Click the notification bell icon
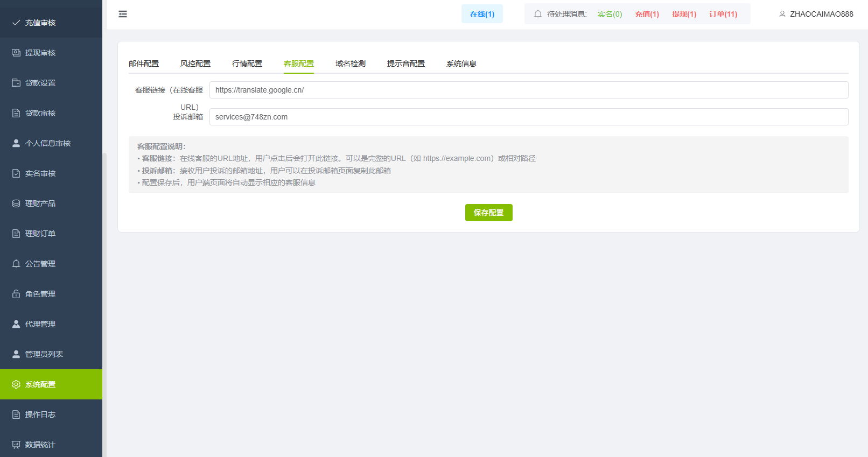 click(x=537, y=14)
